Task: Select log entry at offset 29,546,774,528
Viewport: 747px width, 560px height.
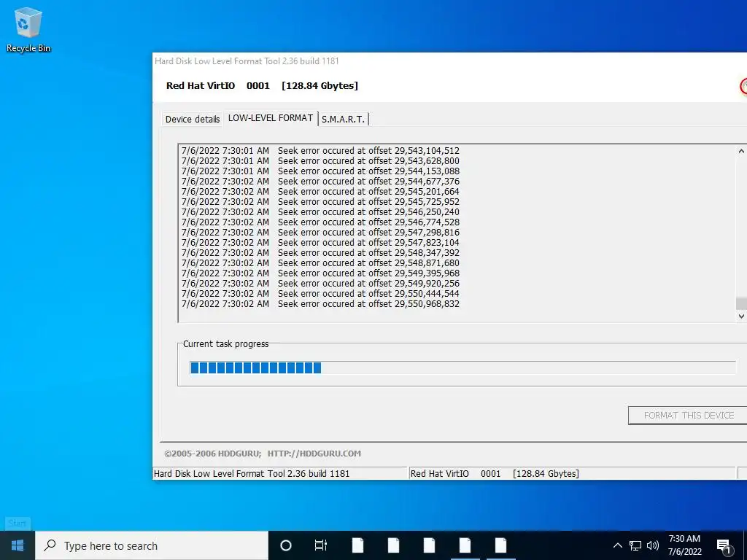Action: (x=320, y=222)
